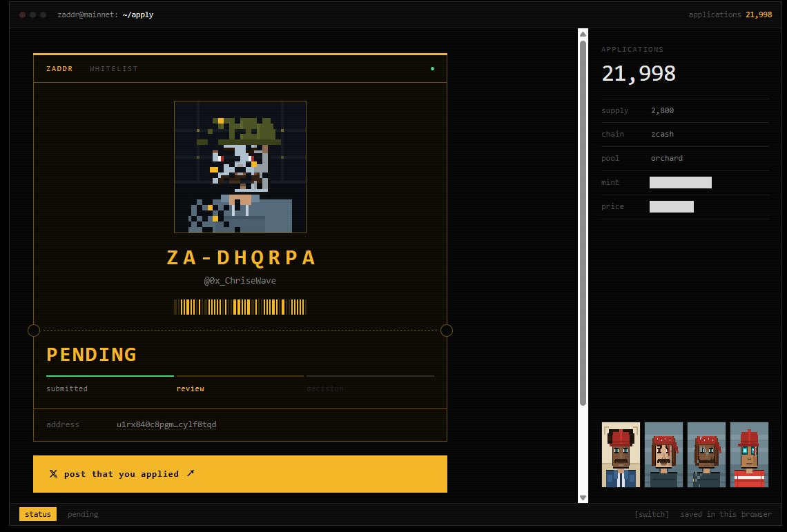
Task: Click the large 21,998 applications count
Action: (x=639, y=74)
